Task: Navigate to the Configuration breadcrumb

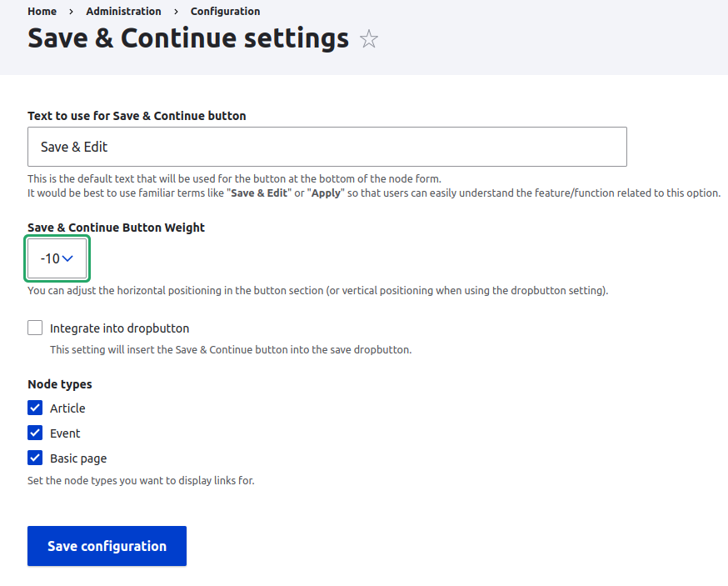Action: [x=225, y=12]
